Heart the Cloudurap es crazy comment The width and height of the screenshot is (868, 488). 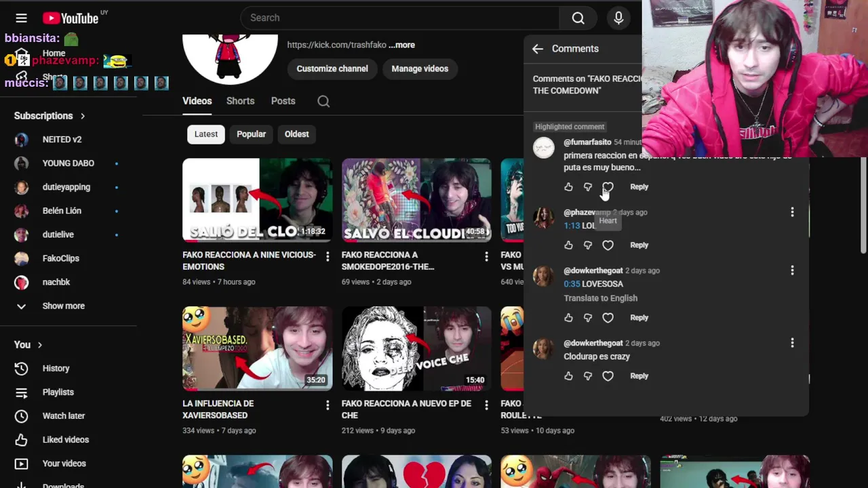(x=608, y=376)
